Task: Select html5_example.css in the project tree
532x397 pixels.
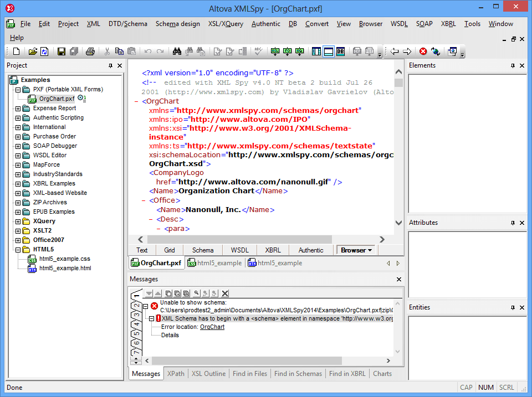Action: coord(65,259)
